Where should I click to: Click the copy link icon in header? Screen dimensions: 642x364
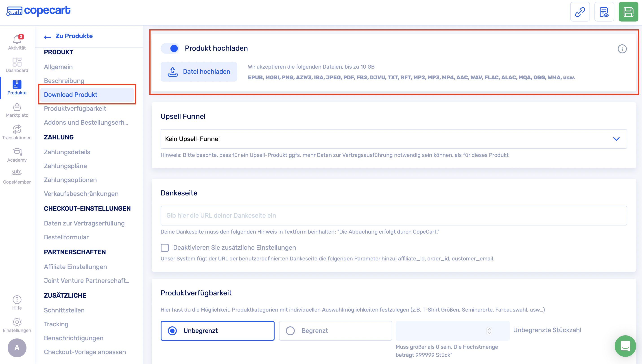[580, 12]
